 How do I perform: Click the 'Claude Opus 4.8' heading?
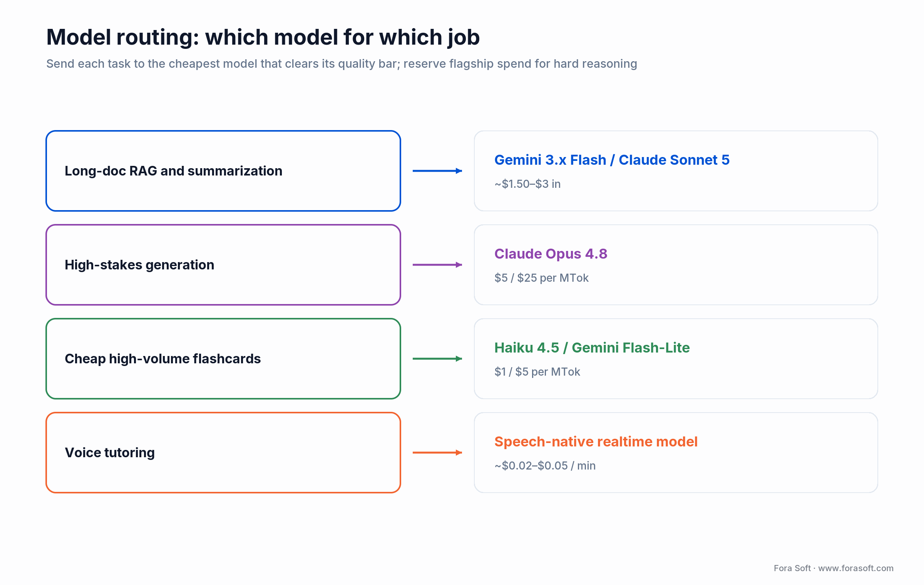click(551, 254)
